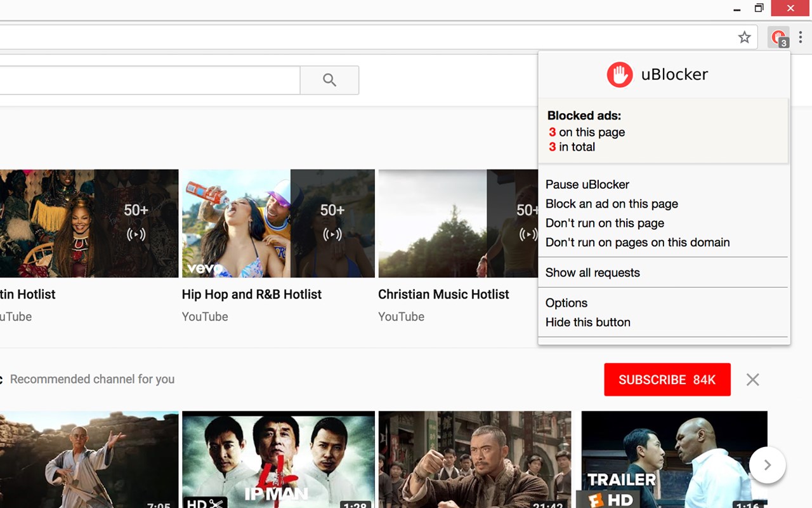This screenshot has width=812, height=508.
Task: Open the Hip Hop and R&B Hotlist thumbnail
Action: tap(278, 224)
